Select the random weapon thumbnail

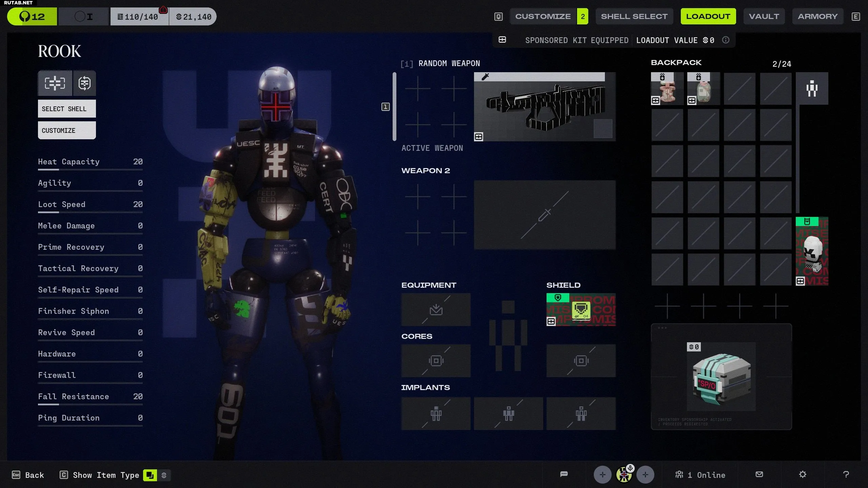tap(545, 107)
